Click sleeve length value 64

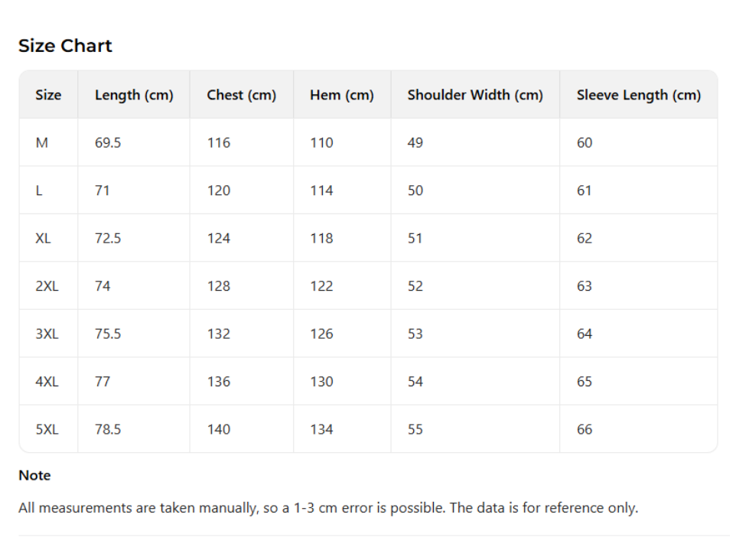click(585, 334)
